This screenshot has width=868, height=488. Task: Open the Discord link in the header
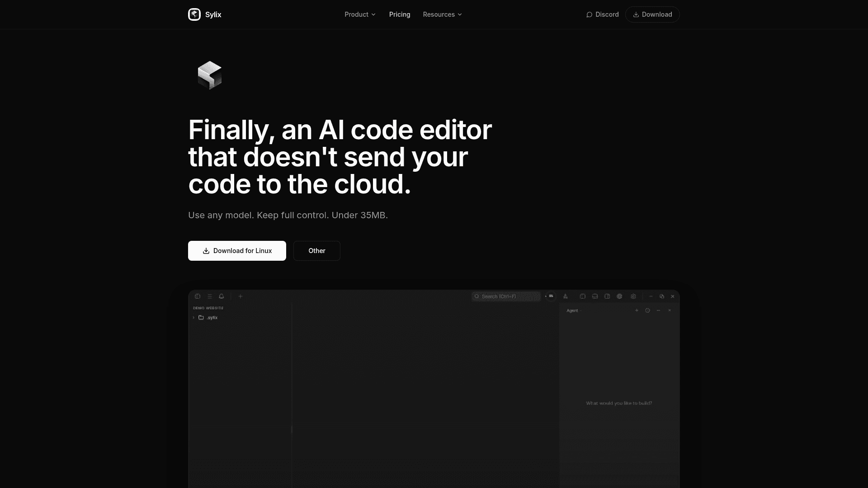(x=602, y=14)
